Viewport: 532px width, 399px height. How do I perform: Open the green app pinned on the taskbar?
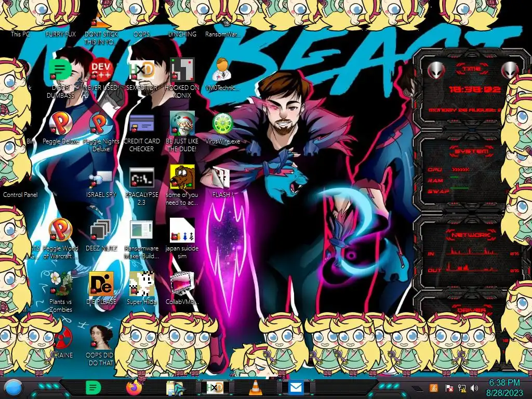(93, 388)
